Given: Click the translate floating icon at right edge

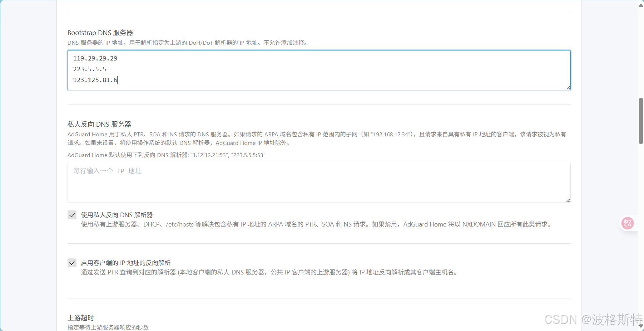Looking at the screenshot, I should pos(628,223).
